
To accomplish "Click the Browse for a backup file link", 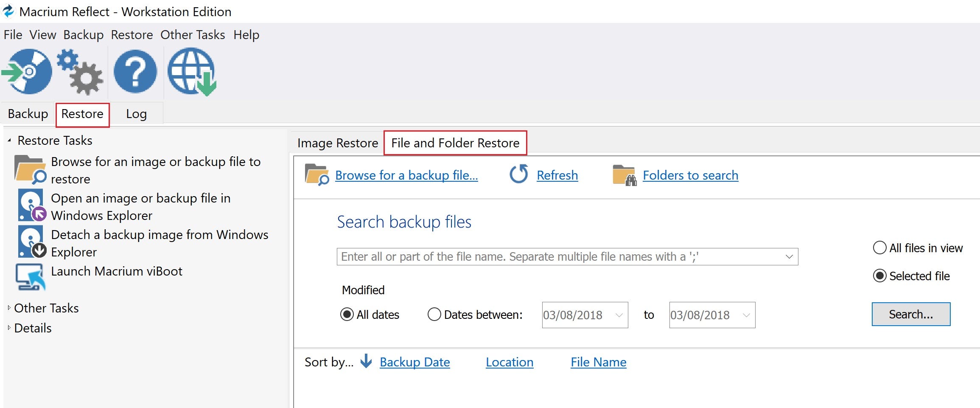I will point(406,175).
